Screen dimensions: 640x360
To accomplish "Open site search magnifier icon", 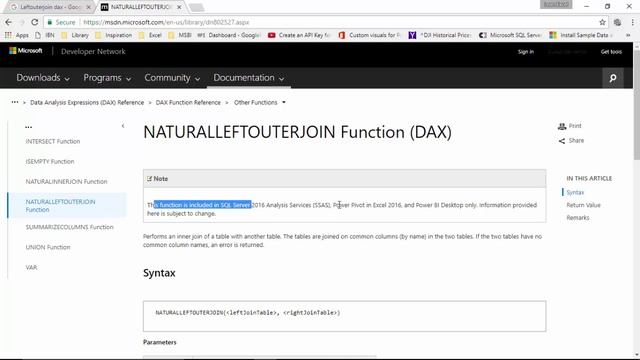I will click(x=613, y=78).
